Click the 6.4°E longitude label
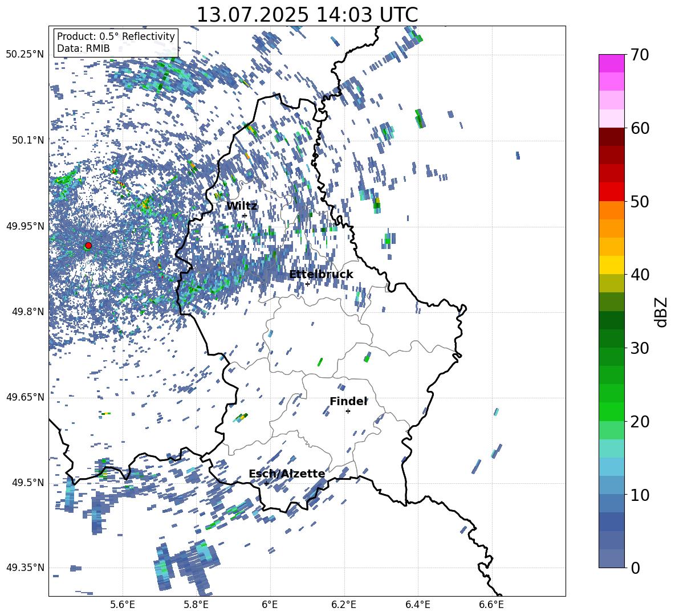Screen dimensions: 675x616 click(417, 605)
